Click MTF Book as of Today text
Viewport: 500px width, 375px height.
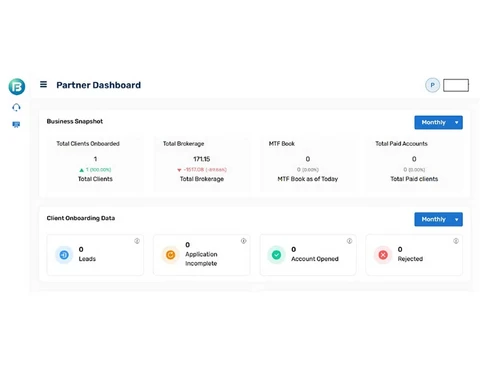tap(308, 179)
